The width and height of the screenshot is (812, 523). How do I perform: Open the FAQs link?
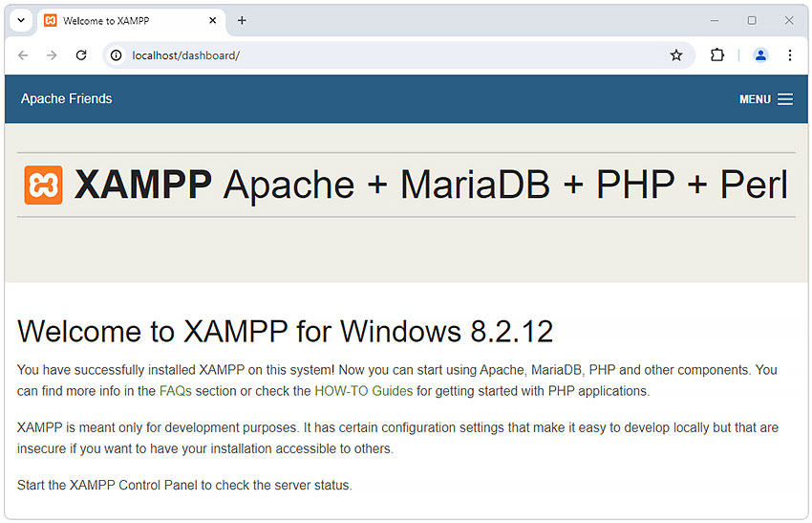[x=176, y=391]
